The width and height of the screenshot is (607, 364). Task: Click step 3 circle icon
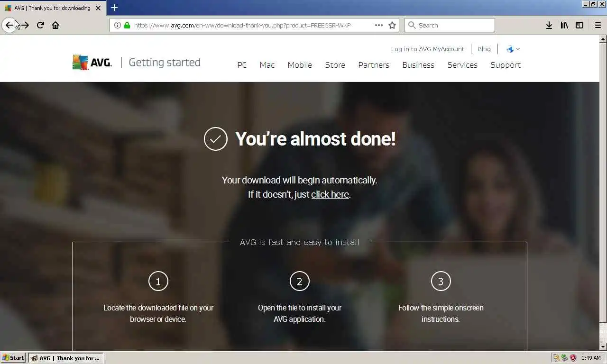tap(441, 281)
